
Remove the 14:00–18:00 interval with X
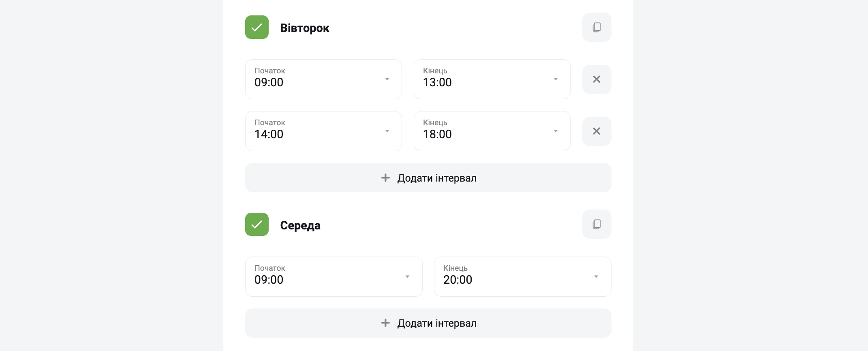tap(596, 131)
